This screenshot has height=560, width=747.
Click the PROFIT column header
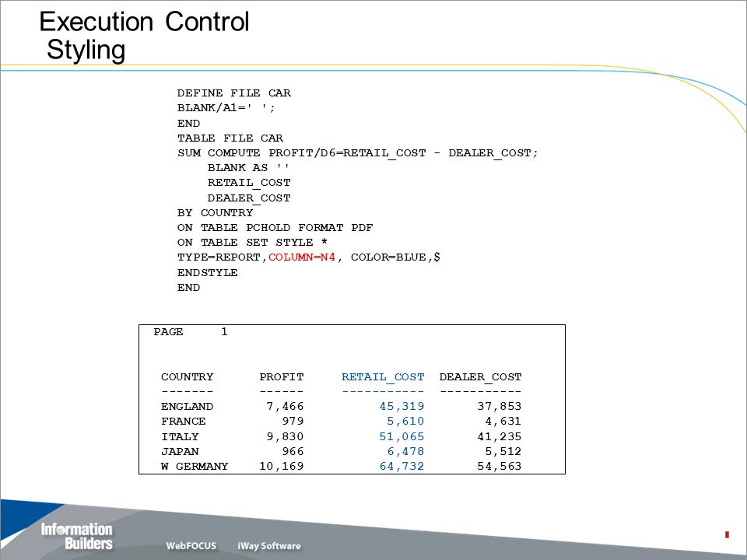coord(282,376)
